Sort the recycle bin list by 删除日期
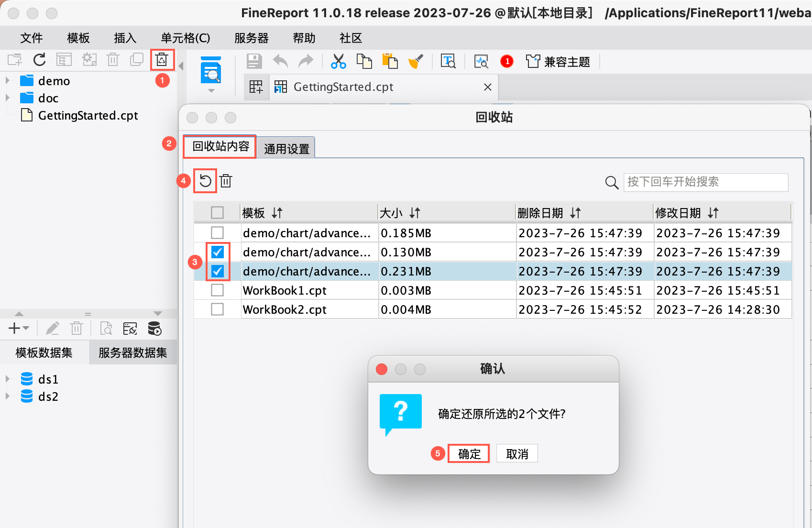812x528 pixels. [x=575, y=213]
